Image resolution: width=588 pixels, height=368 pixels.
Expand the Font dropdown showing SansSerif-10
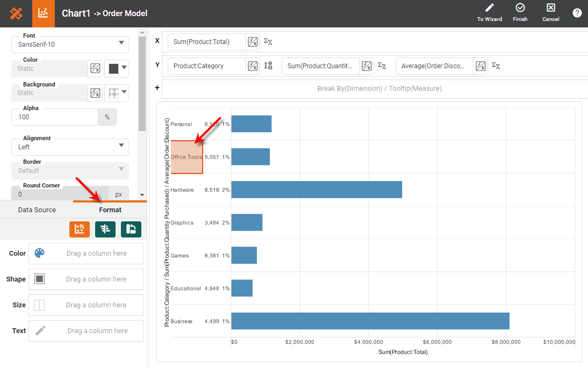[x=70, y=44]
